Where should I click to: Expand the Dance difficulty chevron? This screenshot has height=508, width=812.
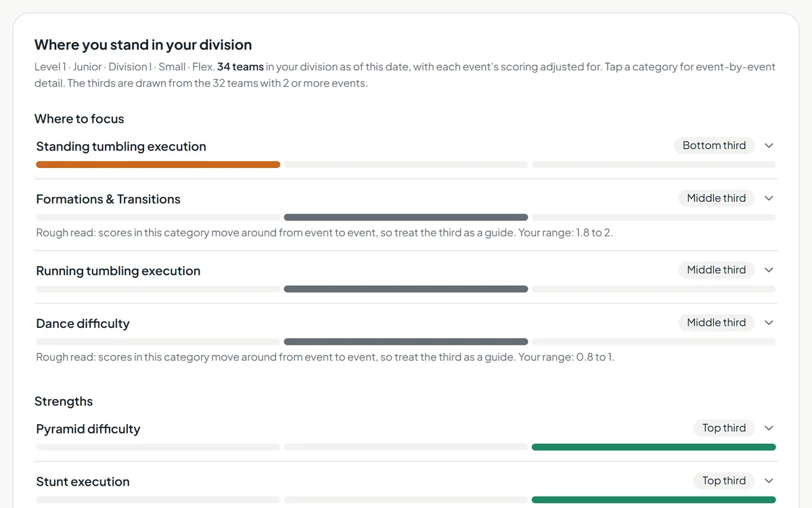(x=769, y=323)
